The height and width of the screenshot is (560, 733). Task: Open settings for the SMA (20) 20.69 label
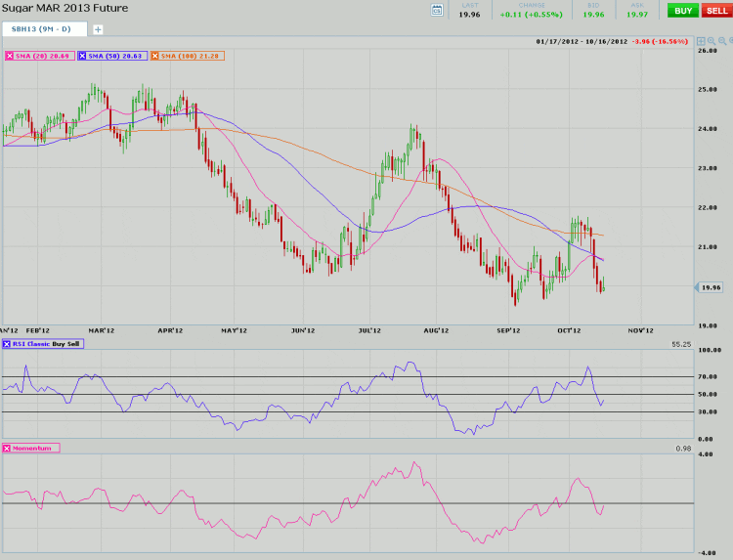(x=43, y=56)
